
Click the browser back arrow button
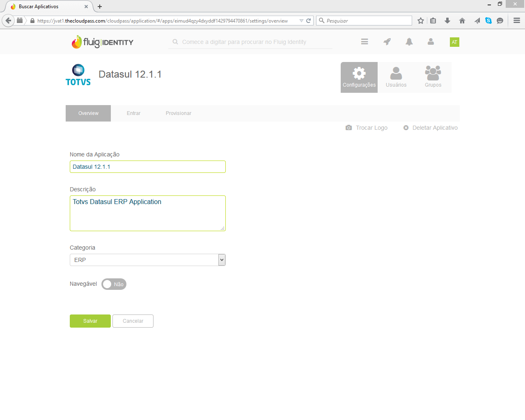click(x=8, y=21)
